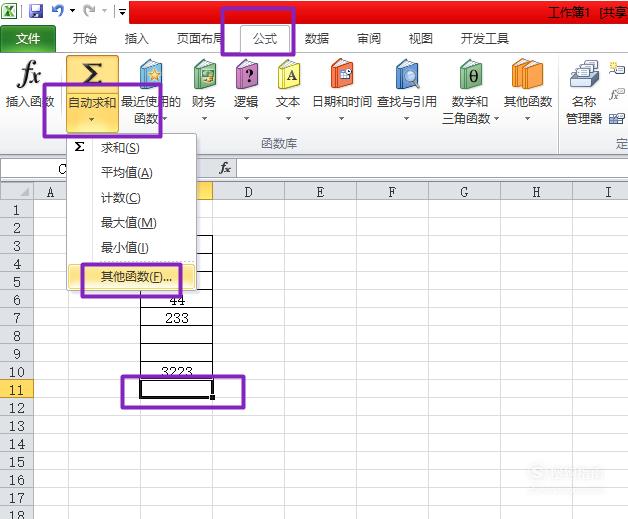
Task: Click into the formula bar input
Action: pyautogui.click(x=432, y=168)
